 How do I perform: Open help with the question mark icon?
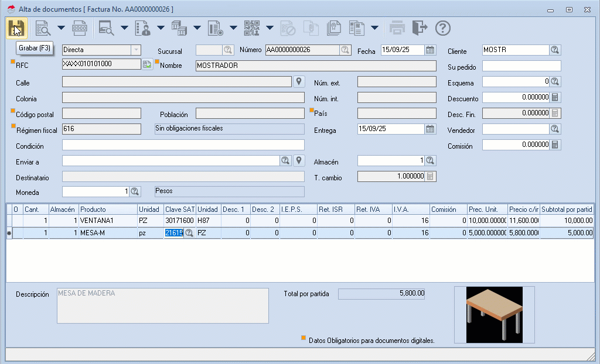[442, 28]
